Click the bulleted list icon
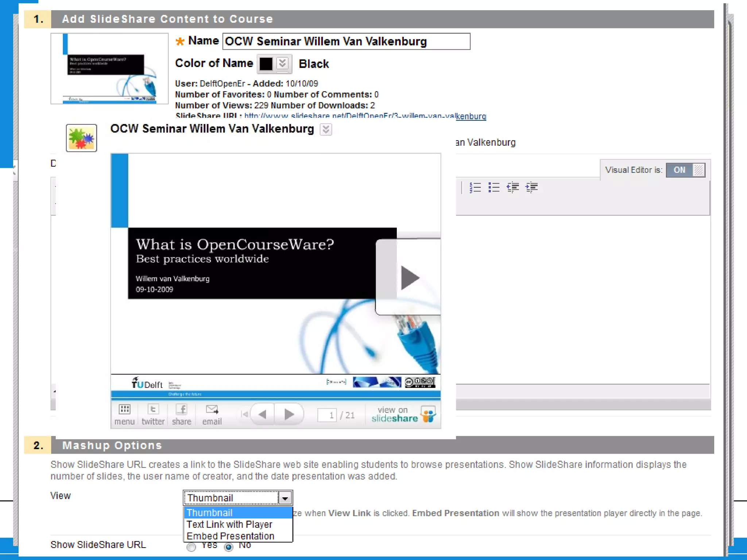 tap(494, 187)
